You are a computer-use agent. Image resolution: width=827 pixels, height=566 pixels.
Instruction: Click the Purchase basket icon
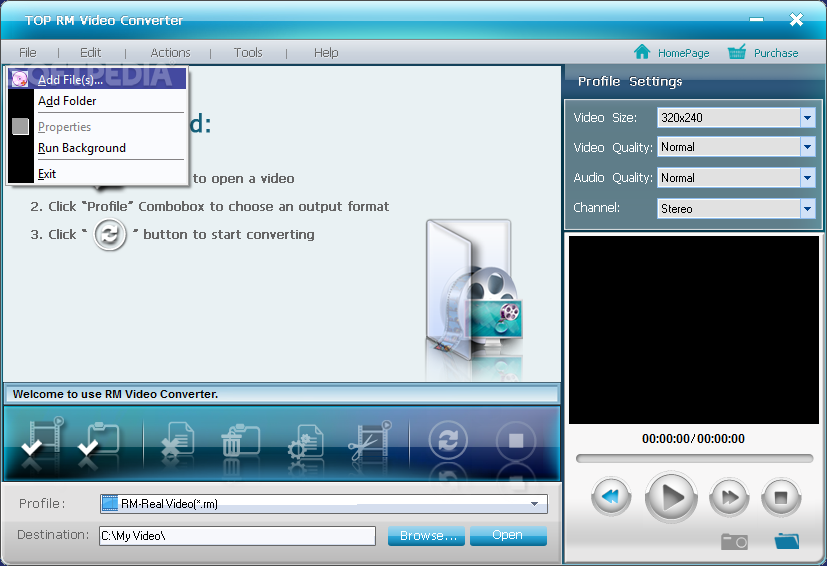737,52
